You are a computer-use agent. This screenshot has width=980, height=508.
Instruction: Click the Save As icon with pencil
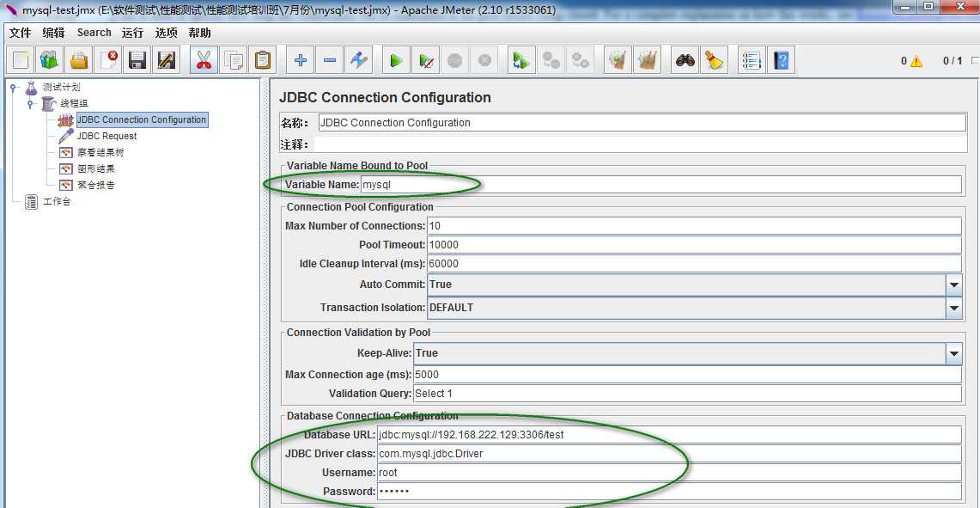pos(167,60)
